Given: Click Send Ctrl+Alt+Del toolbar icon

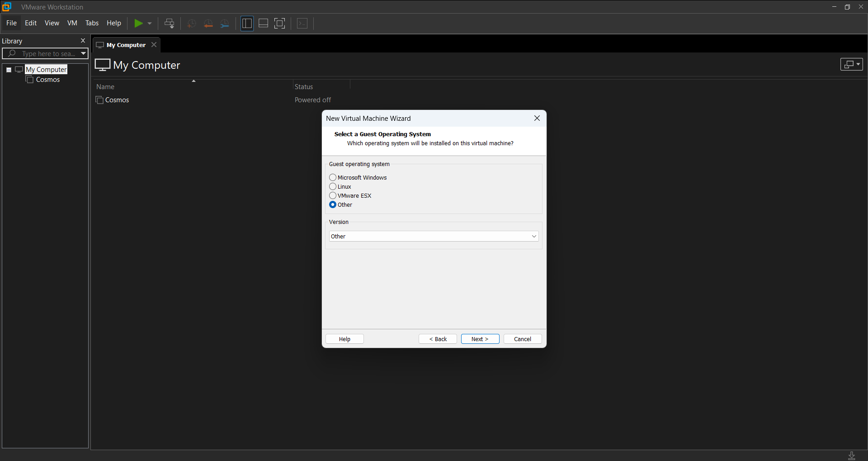Looking at the screenshot, I should pyautogui.click(x=170, y=23).
